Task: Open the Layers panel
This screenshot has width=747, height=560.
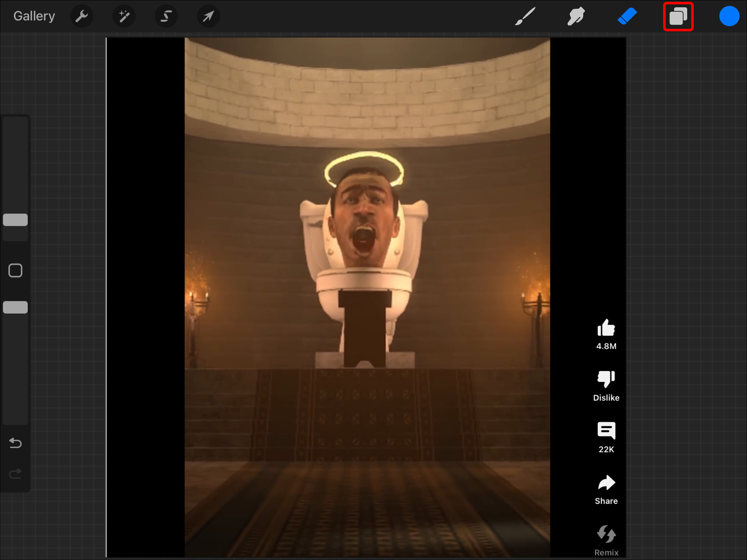Action: [x=678, y=16]
